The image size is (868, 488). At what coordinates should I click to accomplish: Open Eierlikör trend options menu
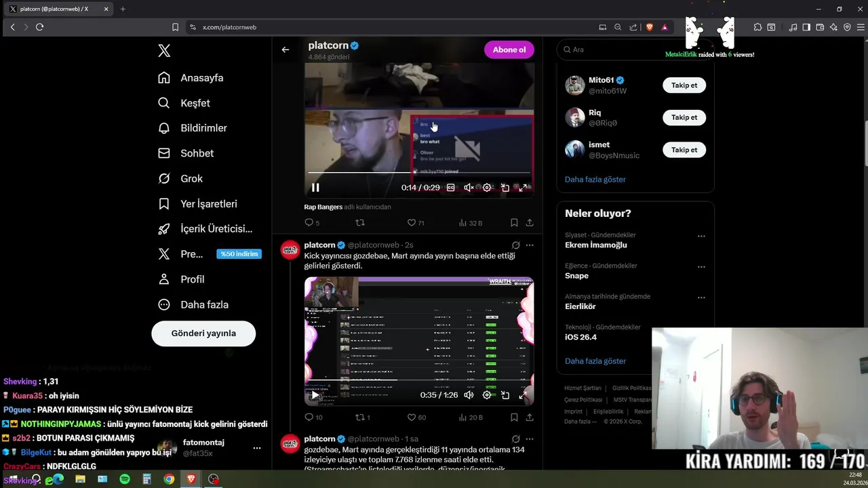click(x=701, y=298)
